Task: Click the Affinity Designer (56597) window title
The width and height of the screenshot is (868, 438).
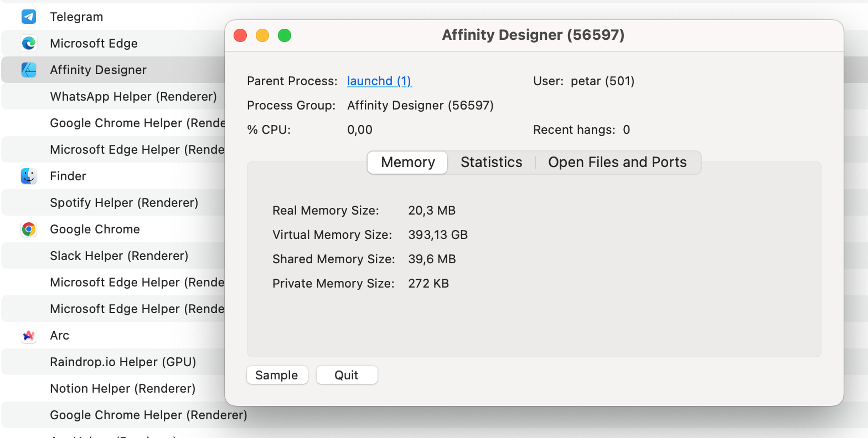Action: pyautogui.click(x=533, y=35)
